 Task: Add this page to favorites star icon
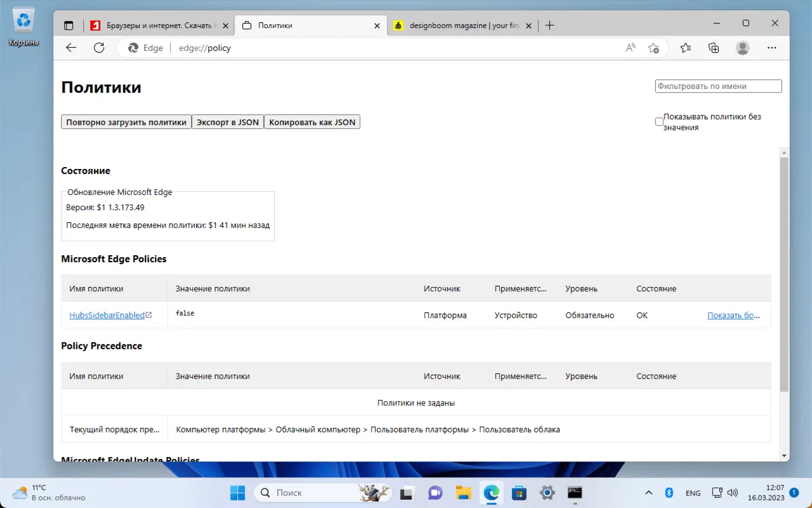point(653,48)
